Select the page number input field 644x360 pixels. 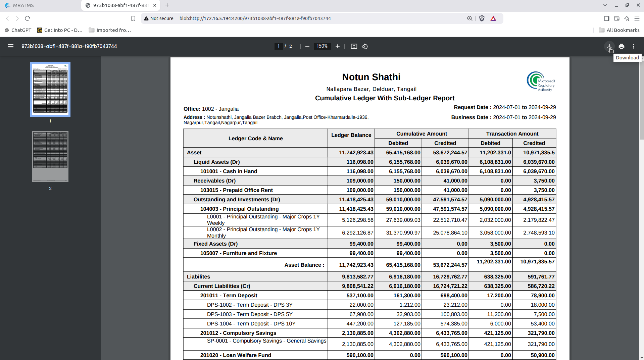coord(279,46)
